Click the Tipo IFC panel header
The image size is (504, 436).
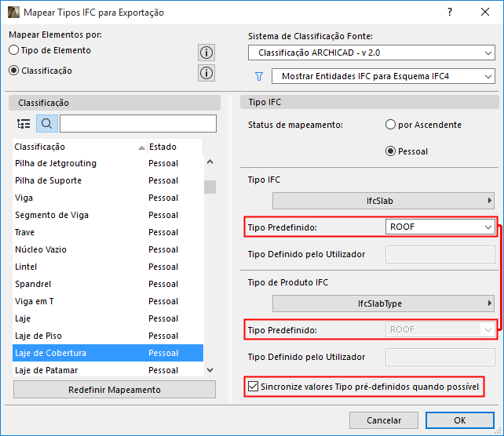[369, 102]
